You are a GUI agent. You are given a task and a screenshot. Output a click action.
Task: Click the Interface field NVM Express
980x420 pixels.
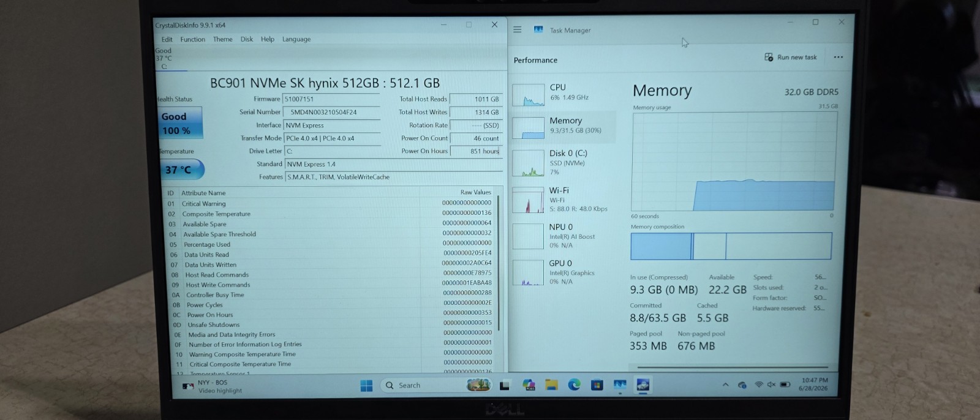pos(331,125)
